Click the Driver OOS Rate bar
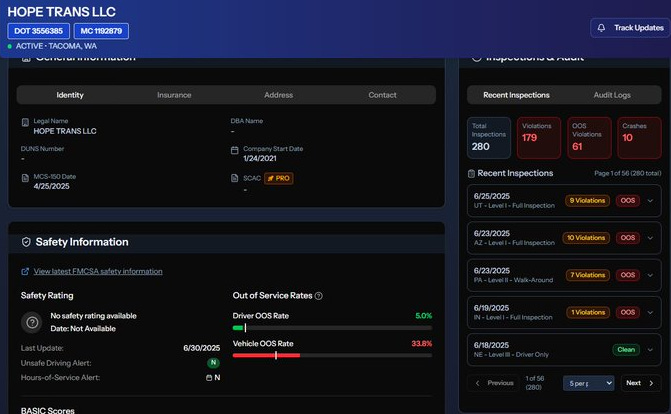Viewport: 671px width, 414px height. pos(332,328)
